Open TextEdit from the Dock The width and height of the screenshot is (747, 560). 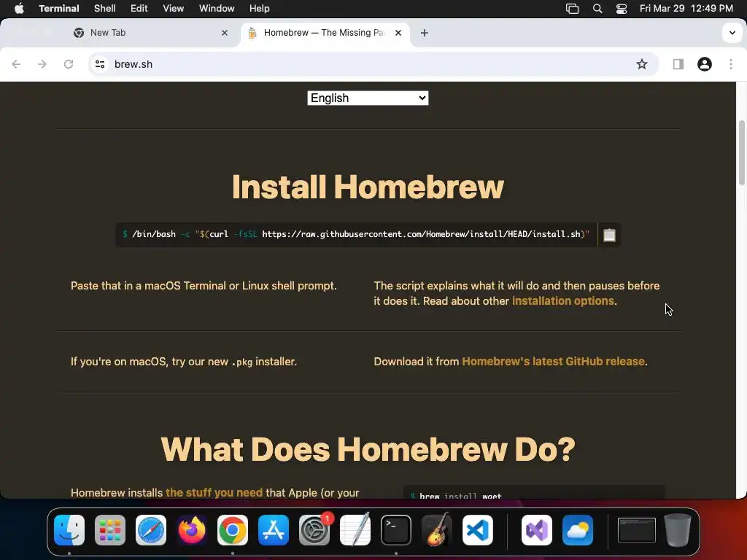355,530
